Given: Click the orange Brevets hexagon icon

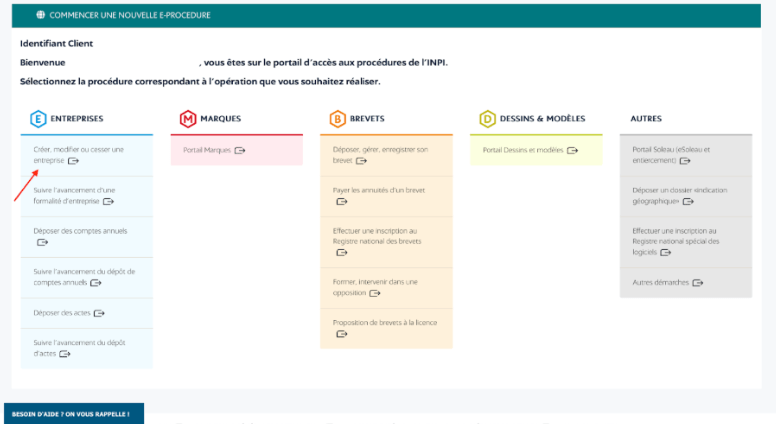Looking at the screenshot, I should click(338, 119).
